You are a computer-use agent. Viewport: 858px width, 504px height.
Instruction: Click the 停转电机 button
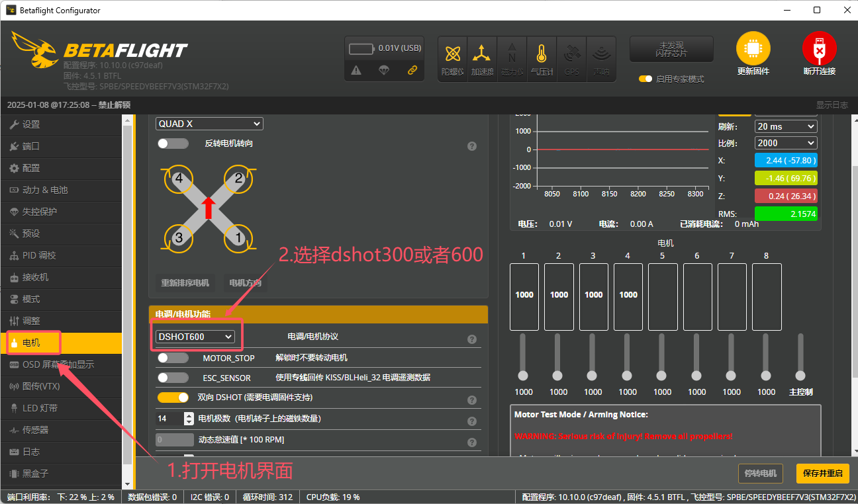761,473
